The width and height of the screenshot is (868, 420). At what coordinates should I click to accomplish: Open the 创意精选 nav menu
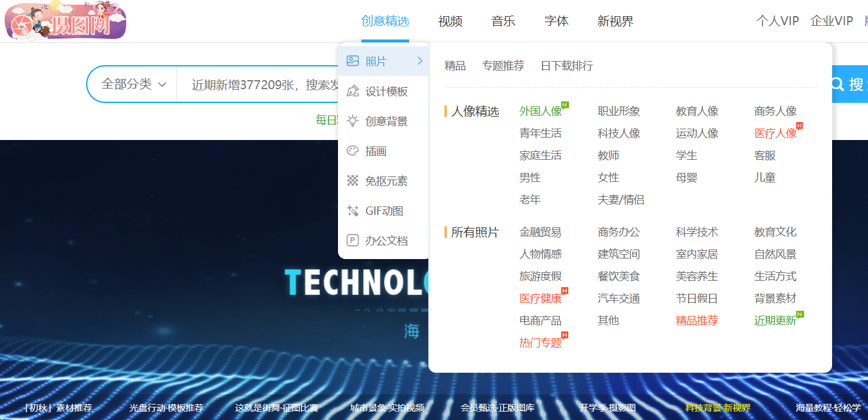[x=385, y=21]
